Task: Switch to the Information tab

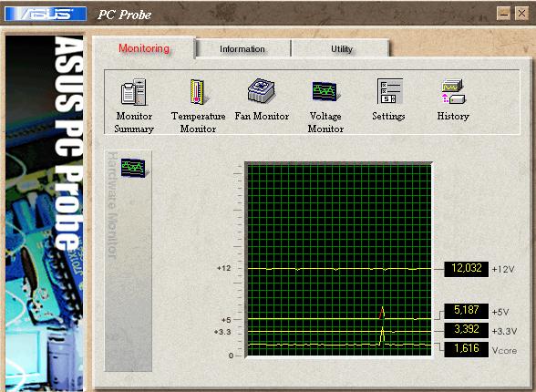Action: point(242,49)
